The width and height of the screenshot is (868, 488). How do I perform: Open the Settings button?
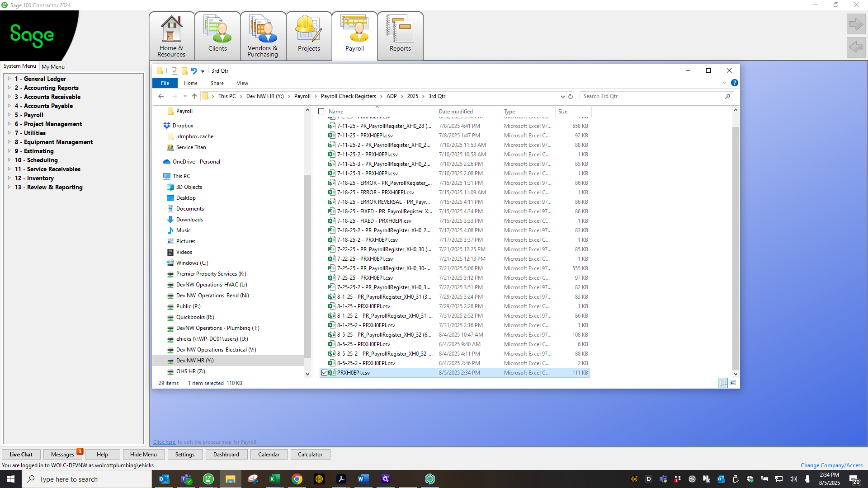184,455
